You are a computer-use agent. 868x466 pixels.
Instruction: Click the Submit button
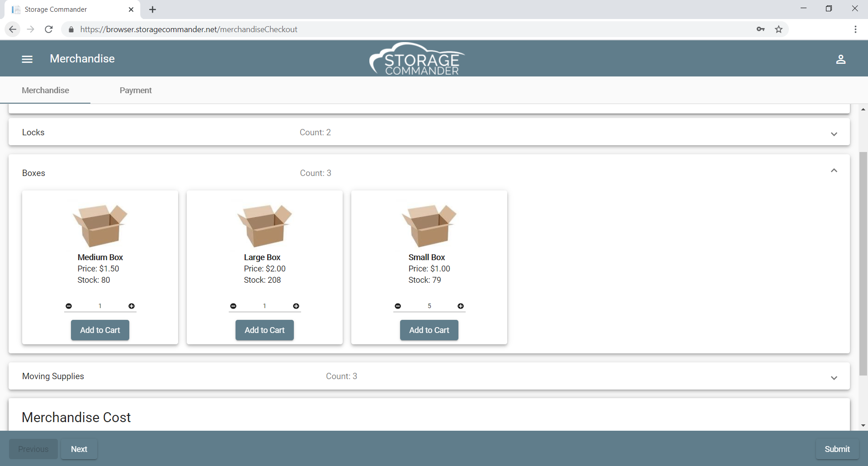[x=837, y=449]
